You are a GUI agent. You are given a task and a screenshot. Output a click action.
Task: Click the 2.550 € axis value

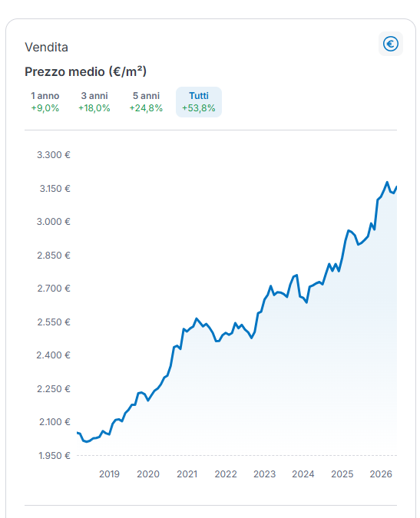pos(54,322)
